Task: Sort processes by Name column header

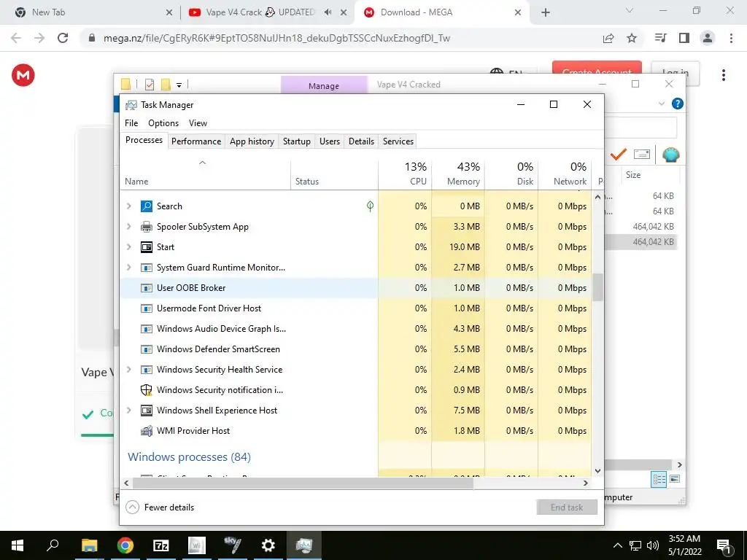Action: pos(205,174)
